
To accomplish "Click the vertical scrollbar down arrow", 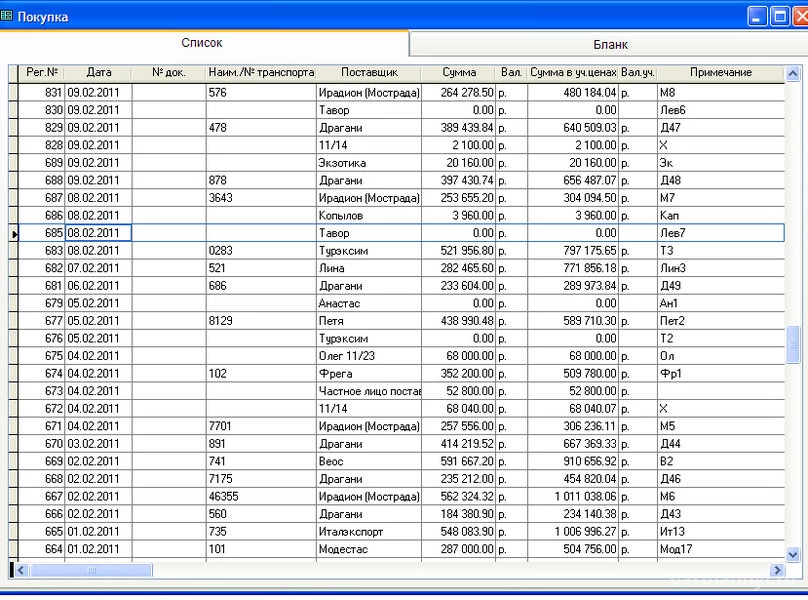I will point(793,555).
